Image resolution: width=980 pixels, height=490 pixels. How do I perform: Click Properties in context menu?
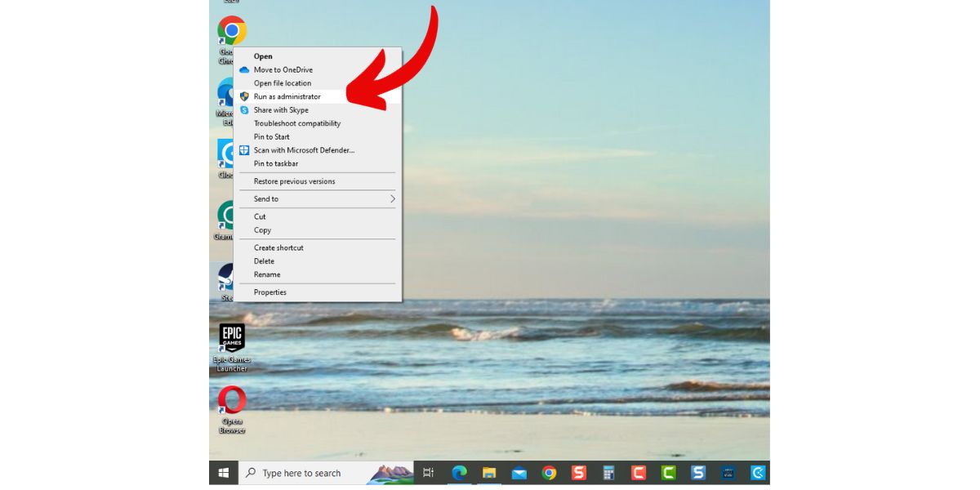point(269,292)
